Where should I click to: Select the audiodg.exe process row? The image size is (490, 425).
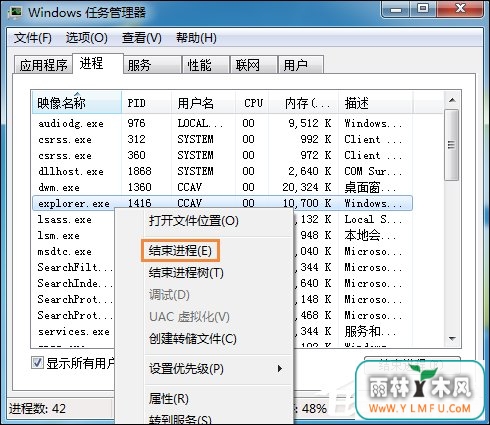222,123
